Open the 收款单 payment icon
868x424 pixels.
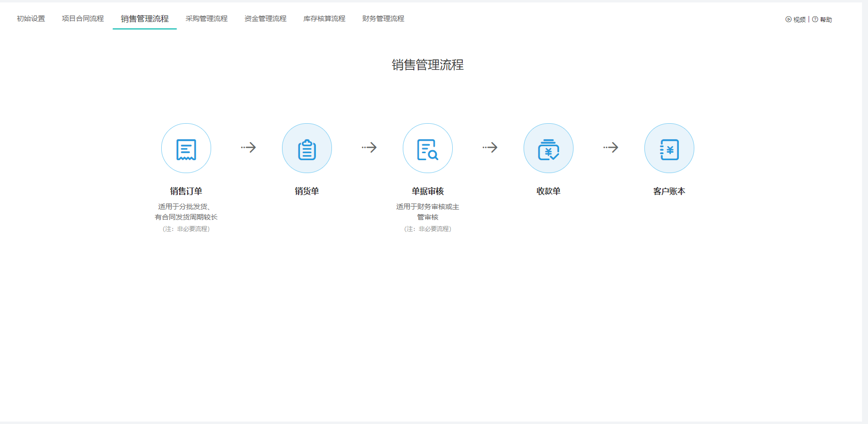[x=549, y=148]
